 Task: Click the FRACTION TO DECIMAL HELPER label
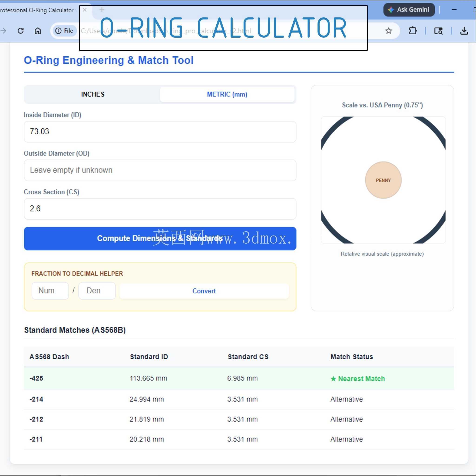77,274
